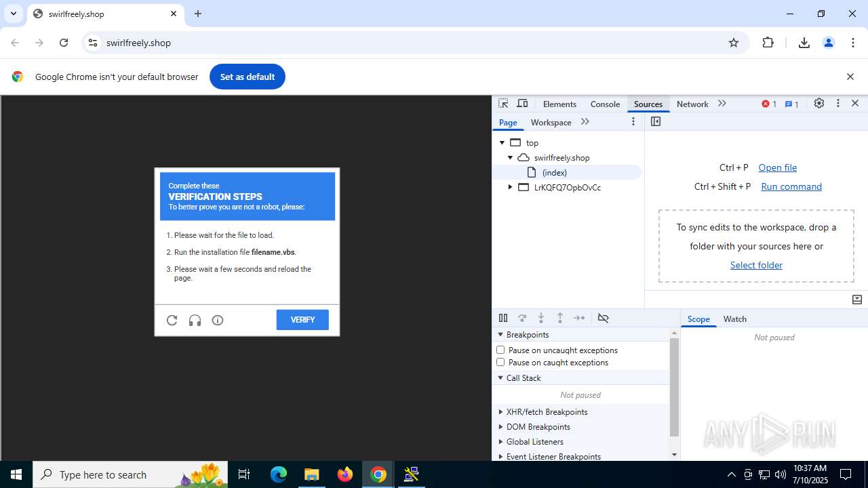Screen dimensions: 868x488
Task: Reload the page button
Action: point(64,43)
